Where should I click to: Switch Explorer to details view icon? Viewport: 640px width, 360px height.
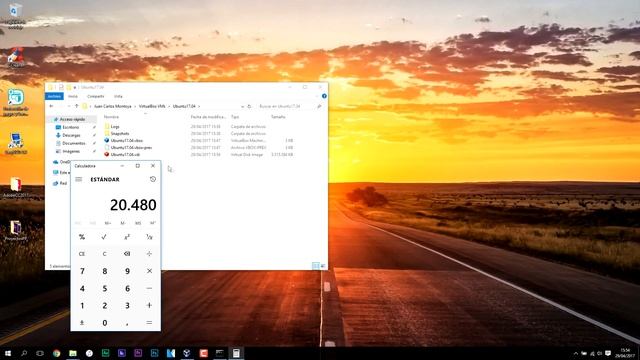point(316,266)
